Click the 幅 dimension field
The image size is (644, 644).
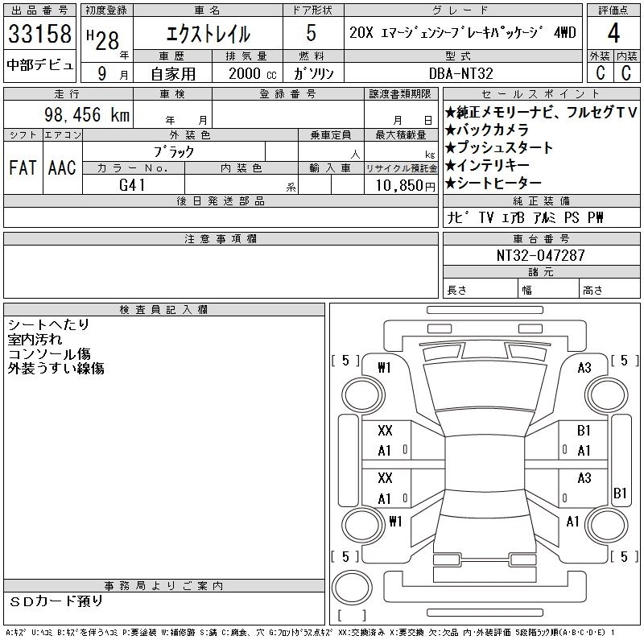pos(548,289)
